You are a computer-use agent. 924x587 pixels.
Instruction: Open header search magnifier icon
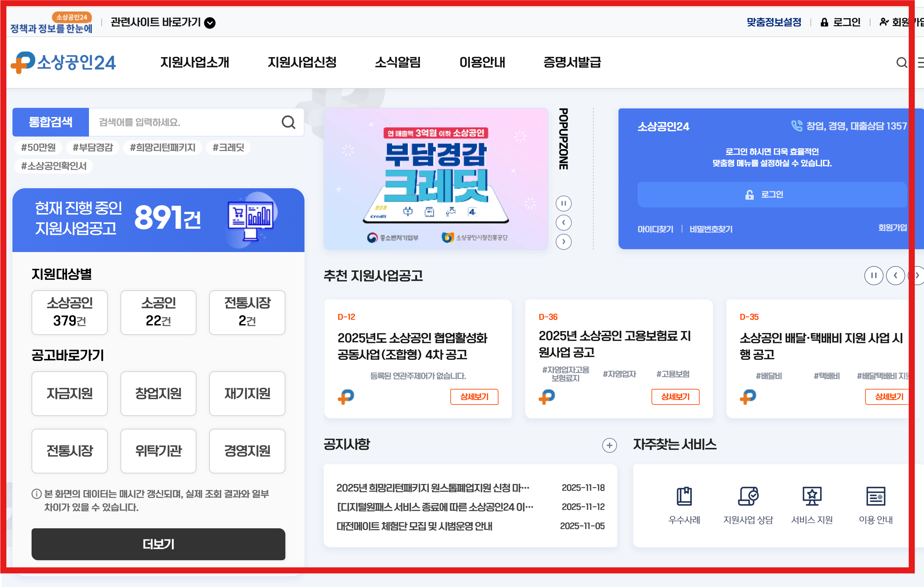901,63
